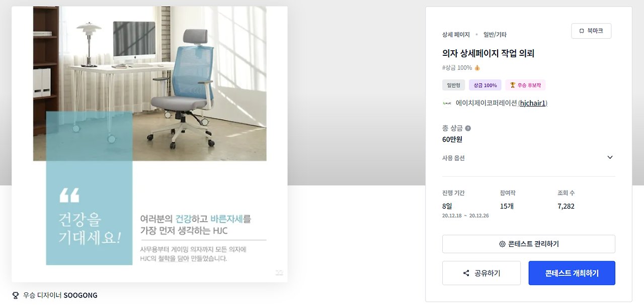This screenshot has height=305, width=644.
Task: Click the bookmark icon beside 북마크
Action: coord(582,31)
